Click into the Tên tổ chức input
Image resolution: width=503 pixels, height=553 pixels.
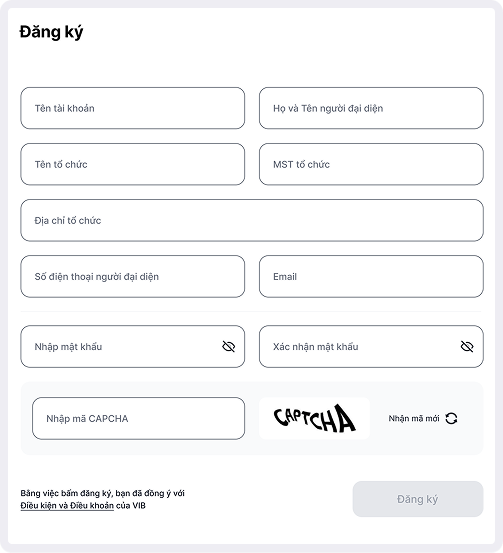(133, 164)
